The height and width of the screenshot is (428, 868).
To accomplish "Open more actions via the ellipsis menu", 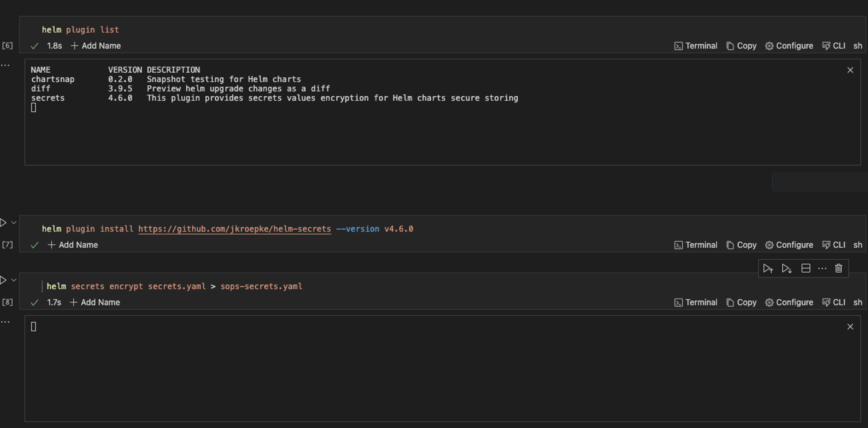I will pos(822,268).
